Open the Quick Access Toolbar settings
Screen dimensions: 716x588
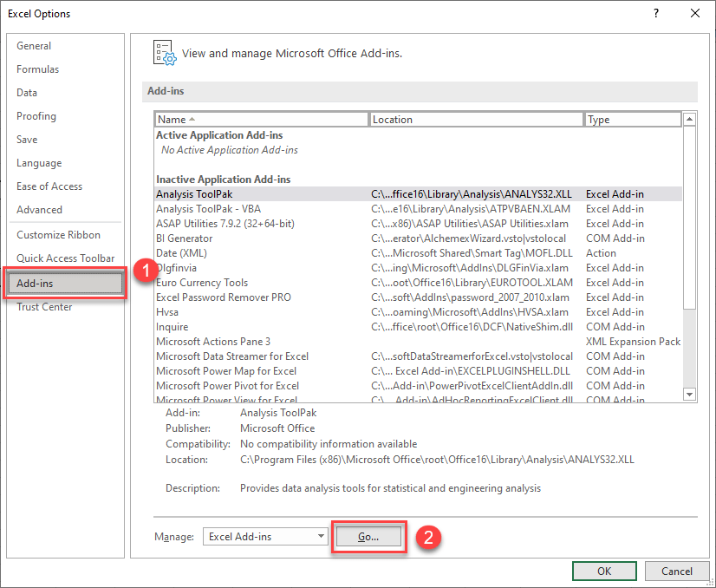64,258
